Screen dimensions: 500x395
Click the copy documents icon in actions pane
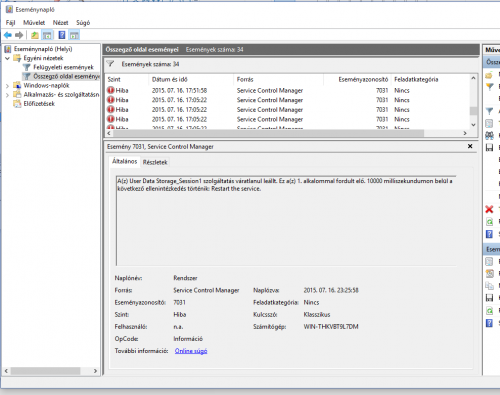tap(489, 286)
